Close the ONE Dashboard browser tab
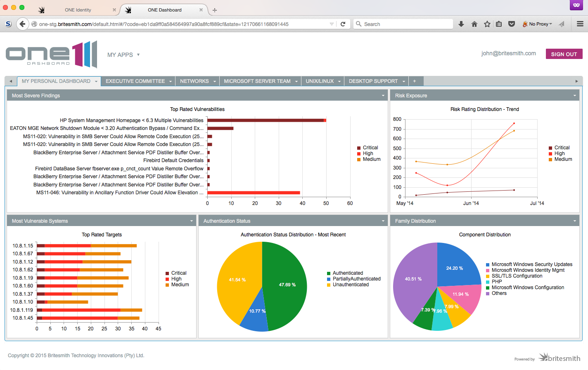The width and height of the screenshot is (588, 370). pos(201,10)
